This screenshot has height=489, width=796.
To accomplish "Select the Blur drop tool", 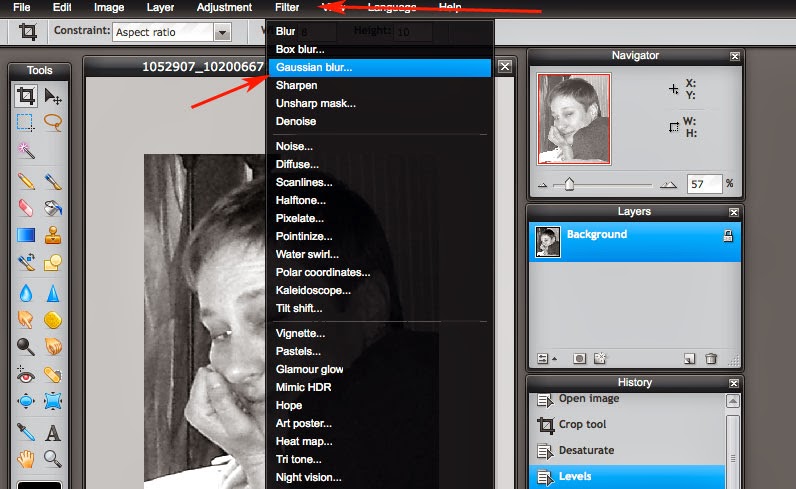I will [26, 293].
